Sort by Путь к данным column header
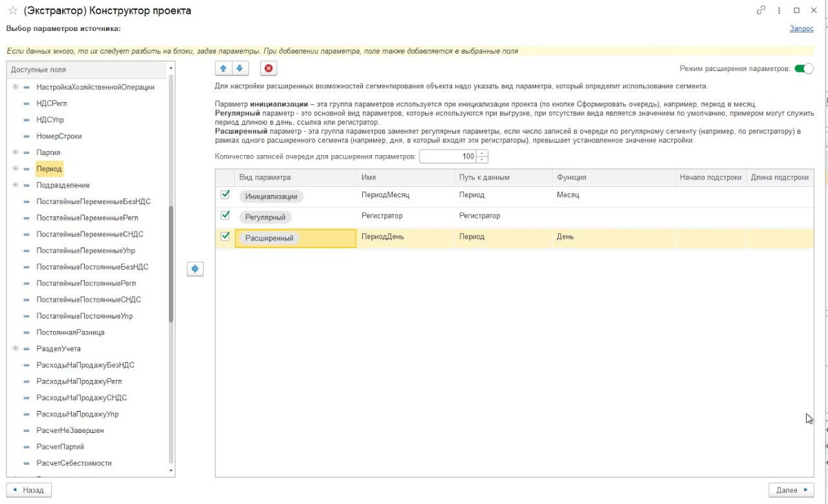 pos(504,177)
